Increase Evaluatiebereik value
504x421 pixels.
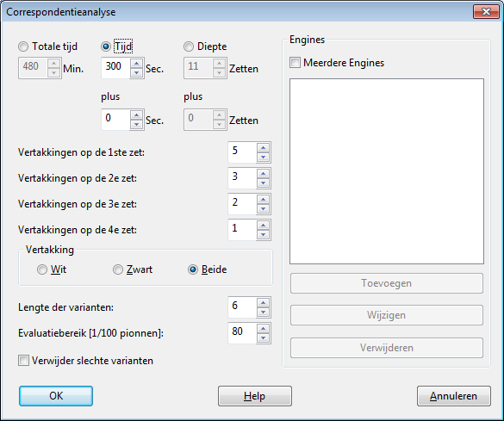coord(264,329)
